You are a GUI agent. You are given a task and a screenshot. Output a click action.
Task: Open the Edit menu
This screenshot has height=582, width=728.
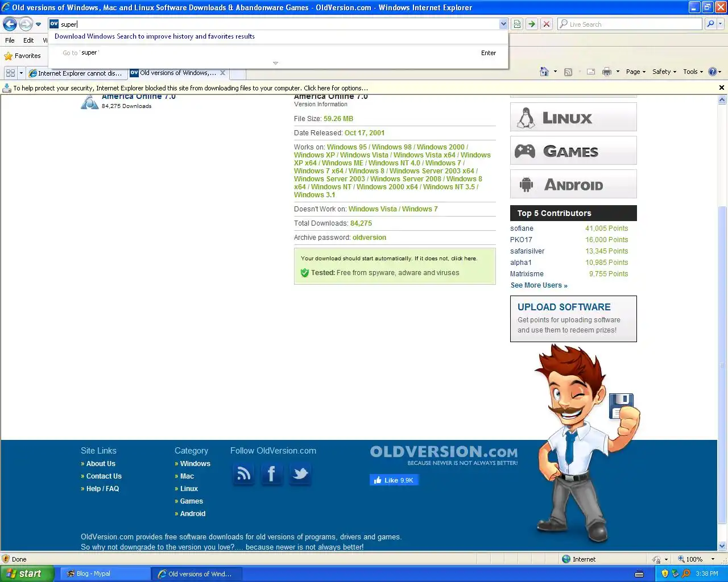(28, 40)
